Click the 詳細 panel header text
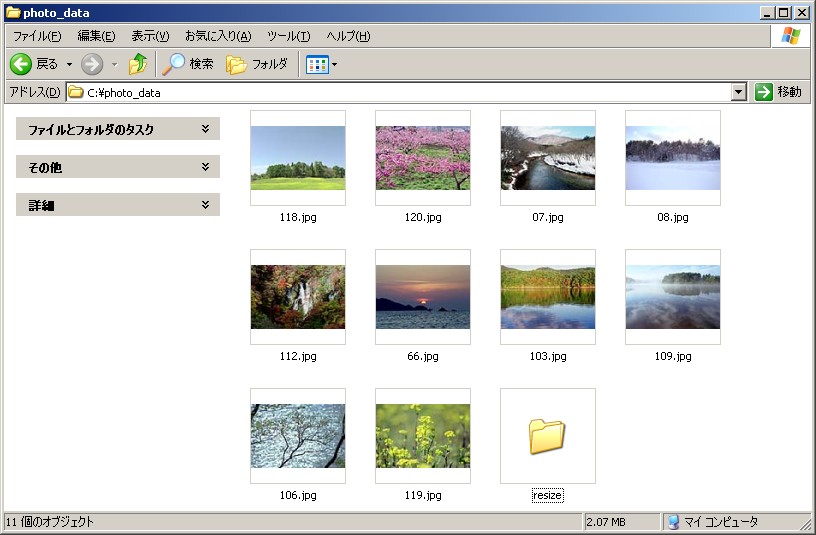816x535 pixels. click(41, 206)
